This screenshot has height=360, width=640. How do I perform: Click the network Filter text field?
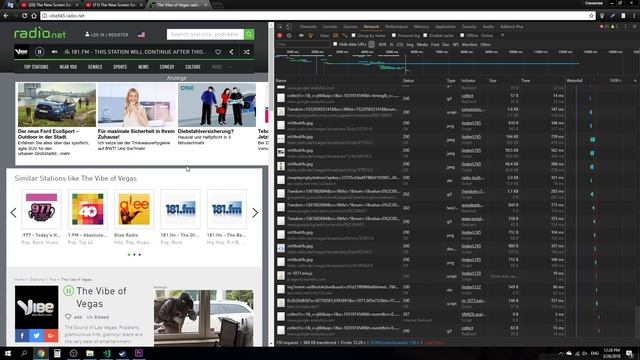(303, 44)
